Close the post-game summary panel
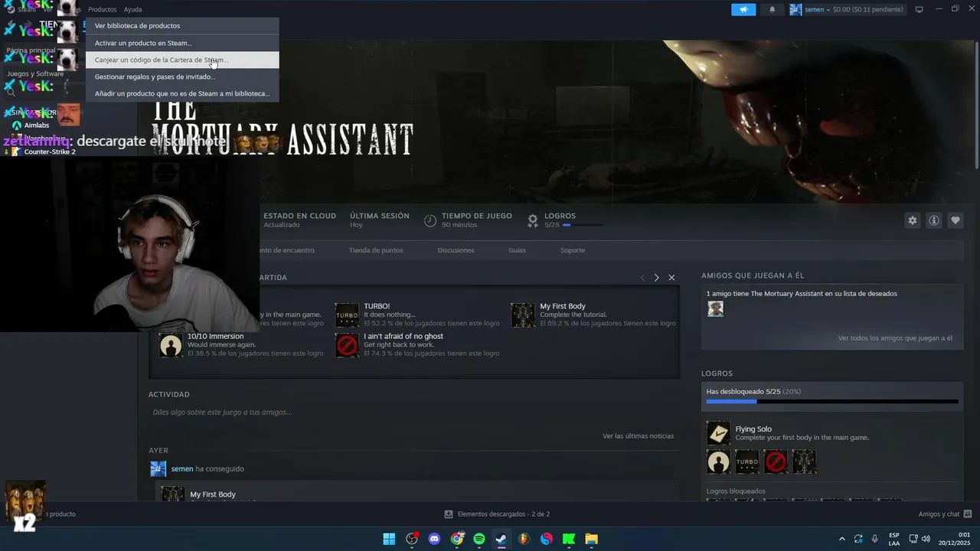 click(671, 278)
